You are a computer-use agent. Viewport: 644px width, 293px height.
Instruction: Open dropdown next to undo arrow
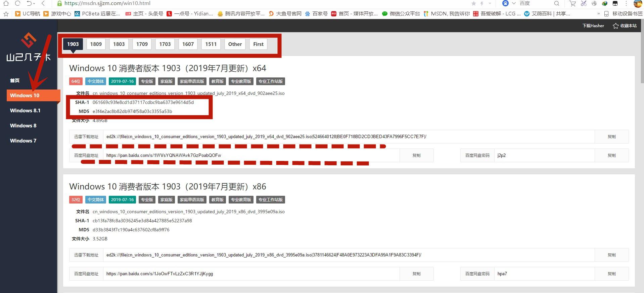(x=34, y=4)
